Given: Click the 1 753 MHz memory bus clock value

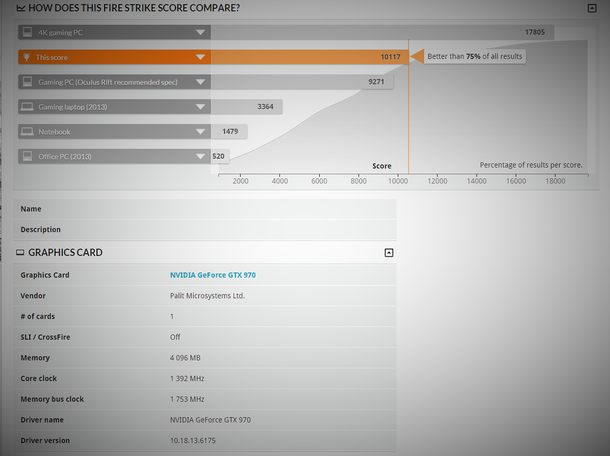Looking at the screenshot, I should pos(187,399).
